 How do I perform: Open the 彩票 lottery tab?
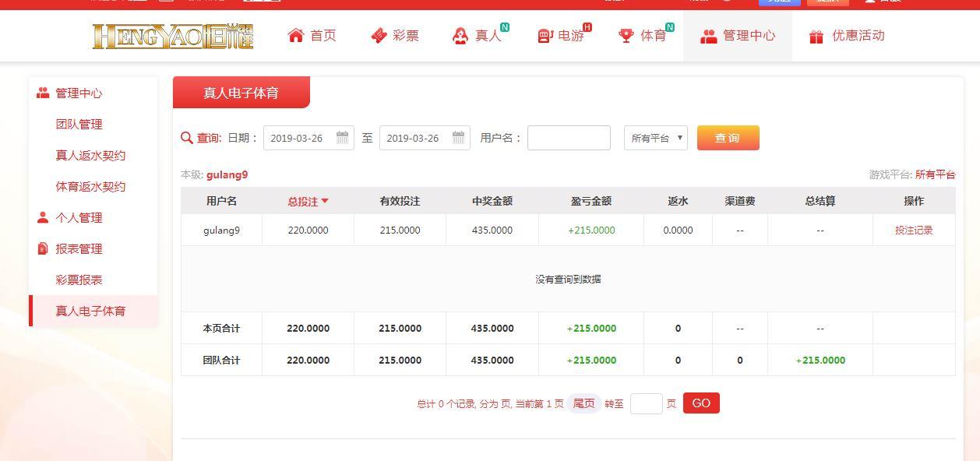pos(395,36)
